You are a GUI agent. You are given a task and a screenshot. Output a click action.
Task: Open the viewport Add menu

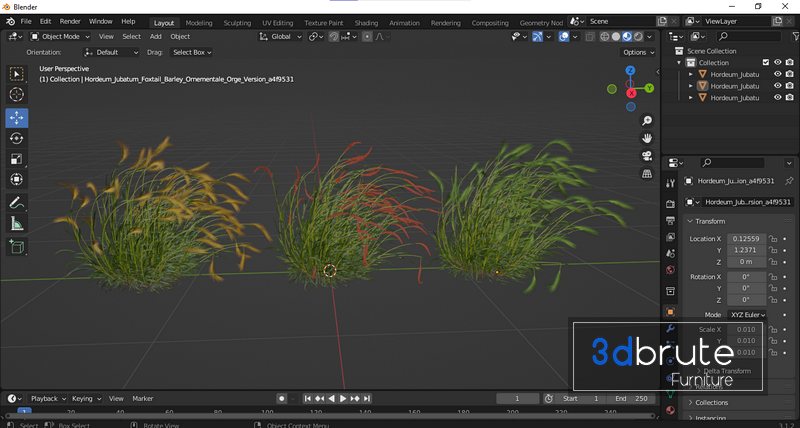pyautogui.click(x=156, y=37)
